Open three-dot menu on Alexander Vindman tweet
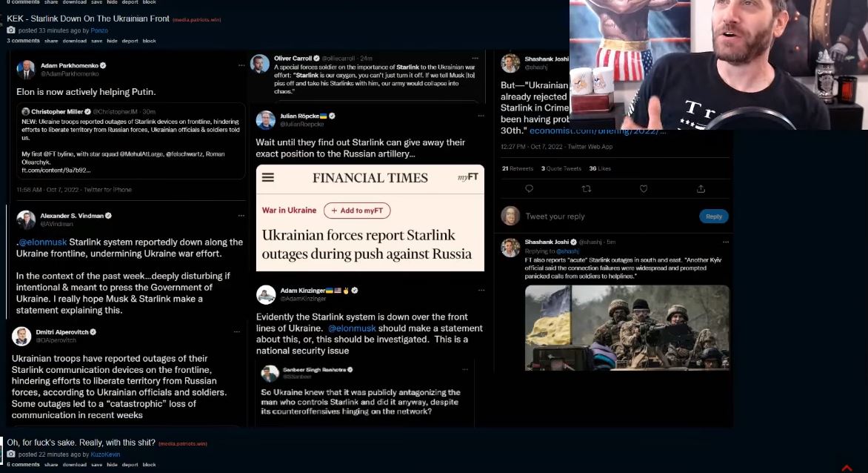Screen dimensions: 868x473 241,216
